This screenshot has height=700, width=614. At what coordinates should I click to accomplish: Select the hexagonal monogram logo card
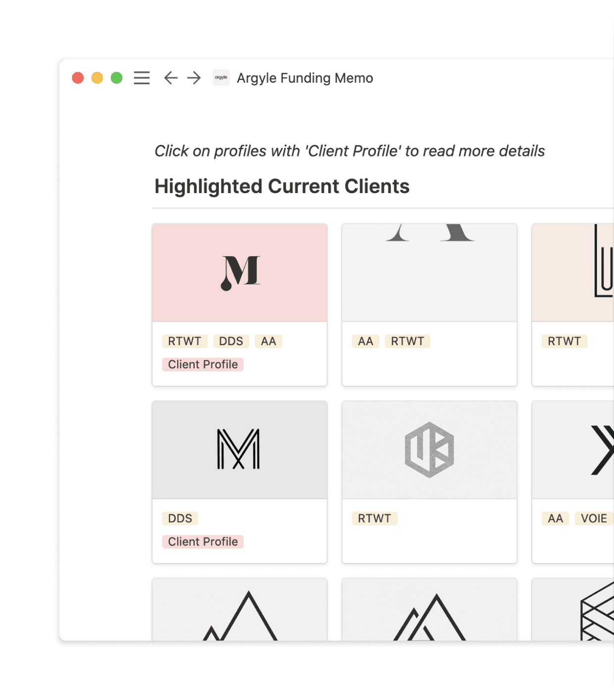tap(429, 450)
